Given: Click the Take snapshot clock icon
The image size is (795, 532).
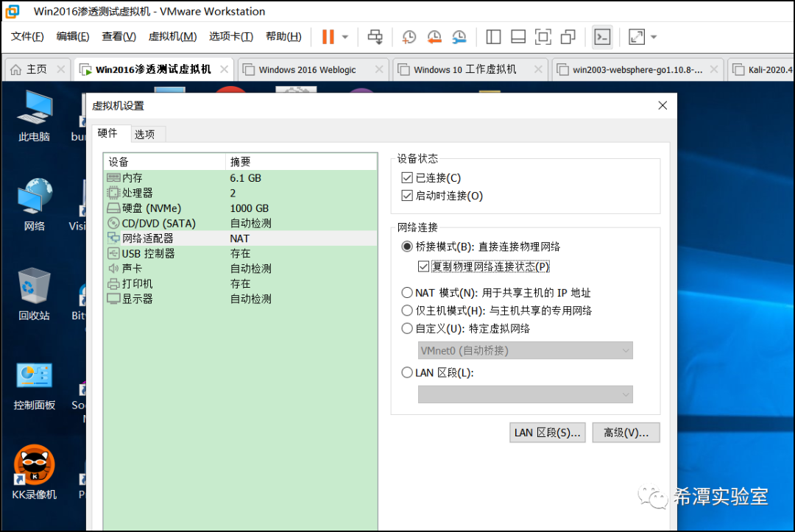Looking at the screenshot, I should click(x=409, y=37).
